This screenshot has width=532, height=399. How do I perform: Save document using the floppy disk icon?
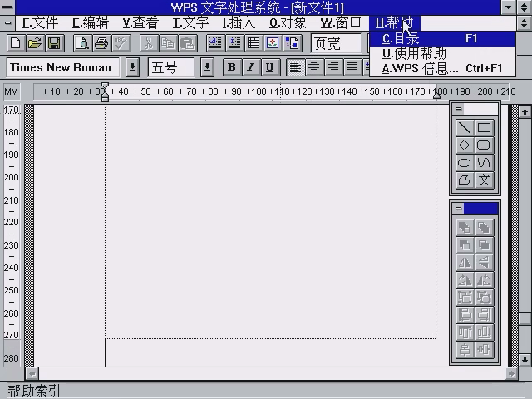click(54, 43)
